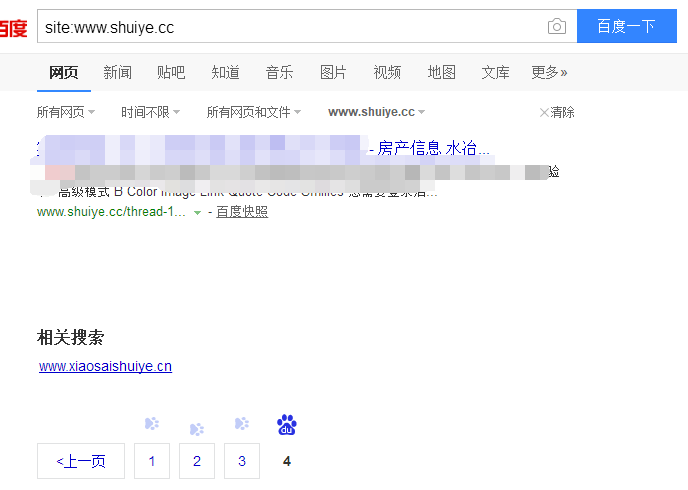The height and width of the screenshot is (490, 688).
Task: Click the Baidu logo
Action: click(x=13, y=28)
